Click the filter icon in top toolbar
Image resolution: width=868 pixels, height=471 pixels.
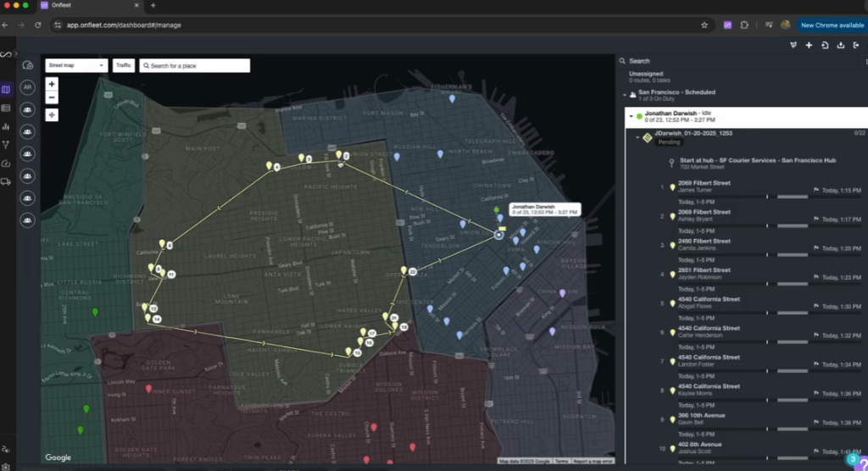(x=793, y=46)
